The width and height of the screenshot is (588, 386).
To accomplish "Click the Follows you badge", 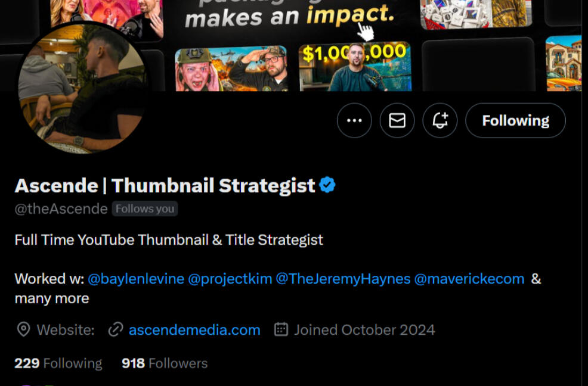I will (x=145, y=208).
